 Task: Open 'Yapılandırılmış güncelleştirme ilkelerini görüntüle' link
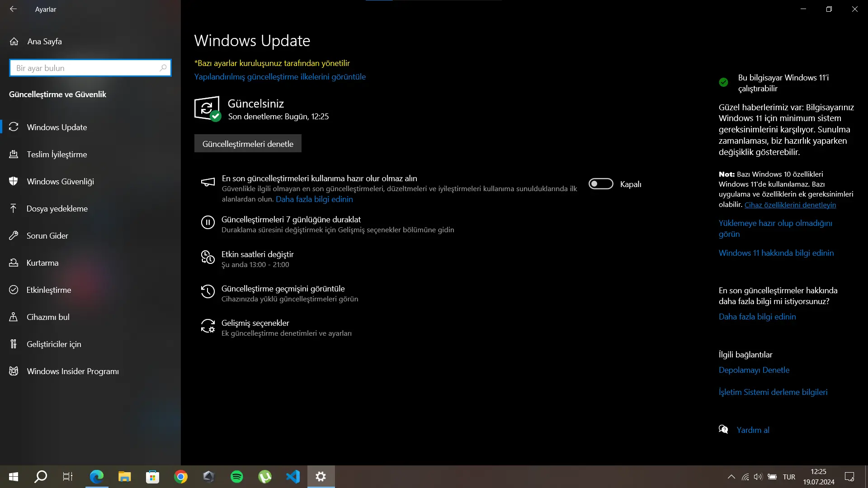coord(280,77)
